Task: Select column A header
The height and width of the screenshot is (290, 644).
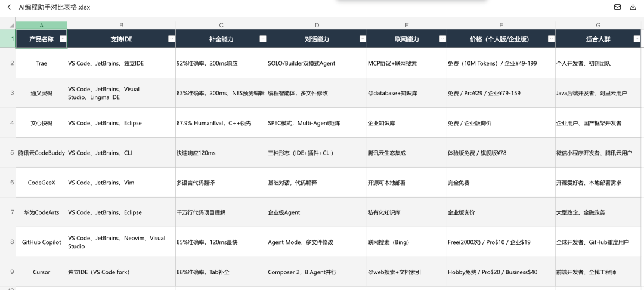Action: [x=41, y=25]
